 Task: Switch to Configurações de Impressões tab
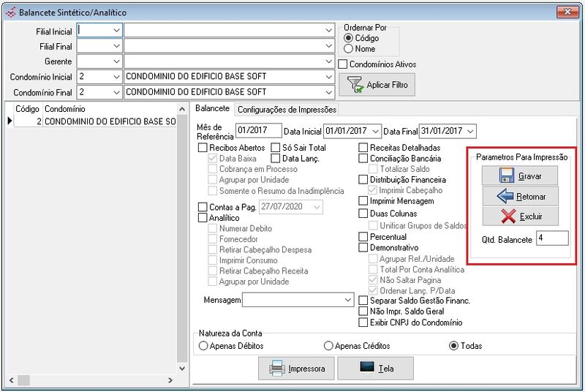click(x=287, y=110)
